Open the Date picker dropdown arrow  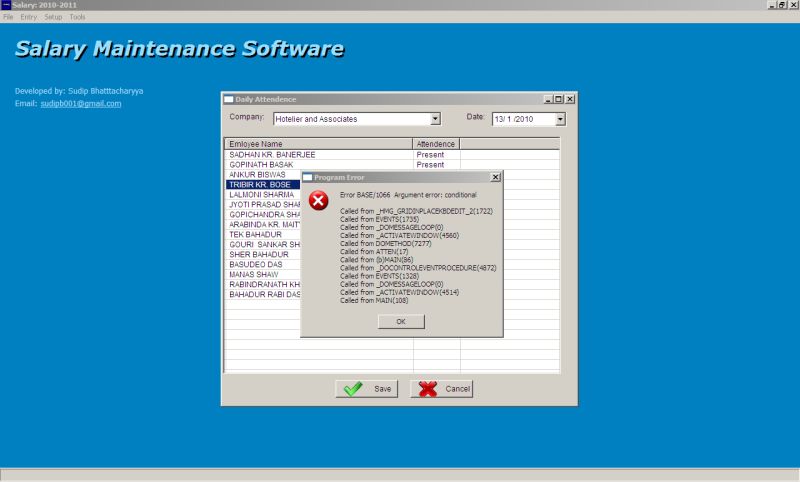(560, 119)
